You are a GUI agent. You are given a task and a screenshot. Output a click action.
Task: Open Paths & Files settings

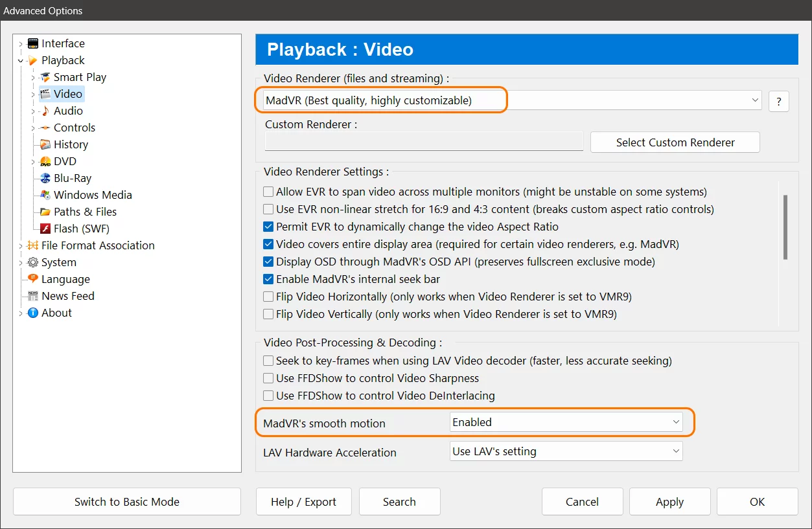85,212
